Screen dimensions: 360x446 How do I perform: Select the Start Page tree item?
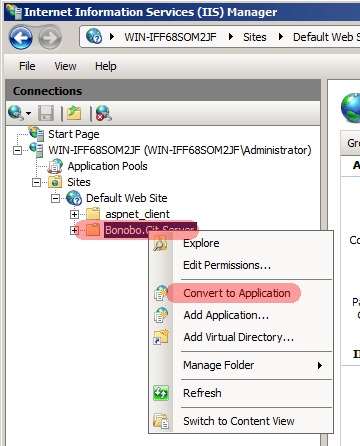click(74, 134)
